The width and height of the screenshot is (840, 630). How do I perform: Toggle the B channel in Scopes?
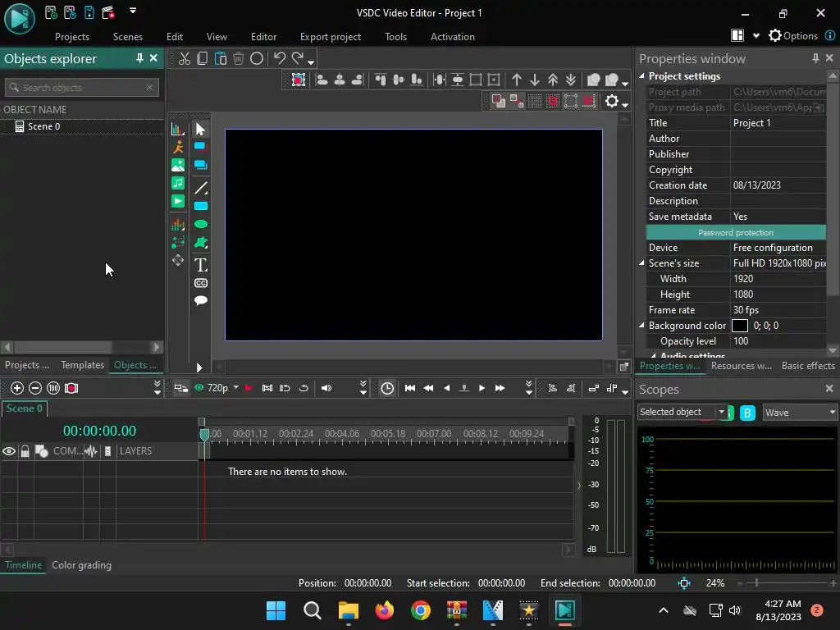(747, 413)
